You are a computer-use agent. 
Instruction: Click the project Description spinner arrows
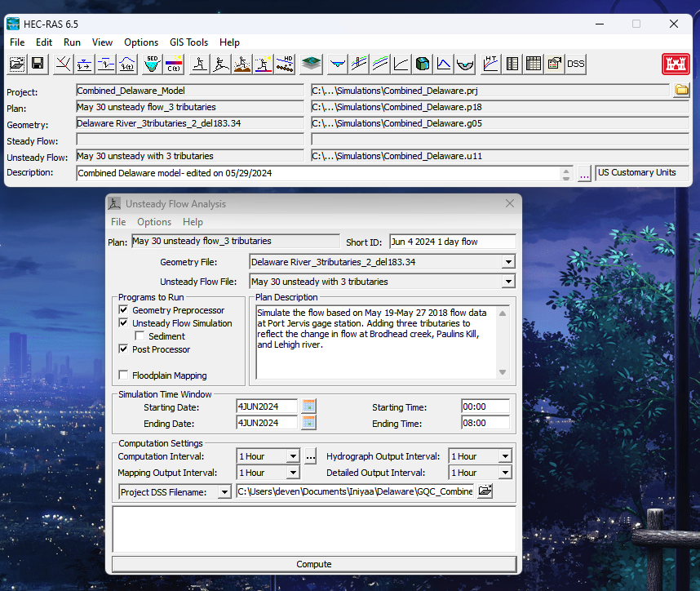pos(566,174)
